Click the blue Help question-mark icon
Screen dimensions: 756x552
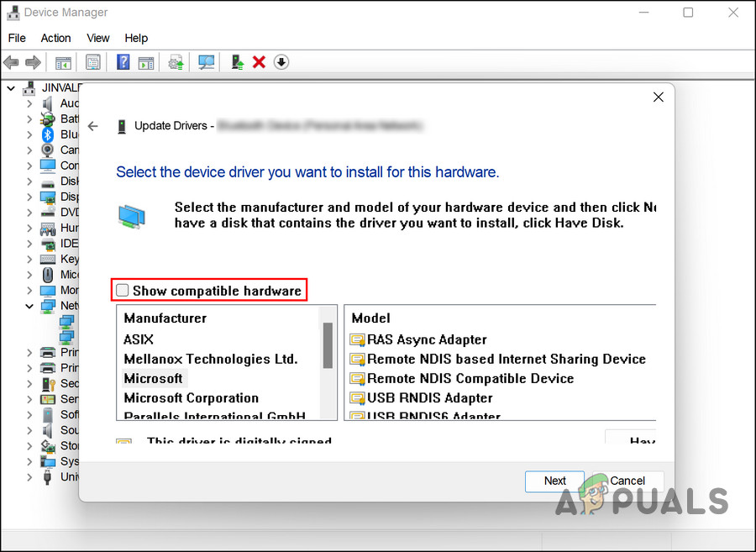123,62
